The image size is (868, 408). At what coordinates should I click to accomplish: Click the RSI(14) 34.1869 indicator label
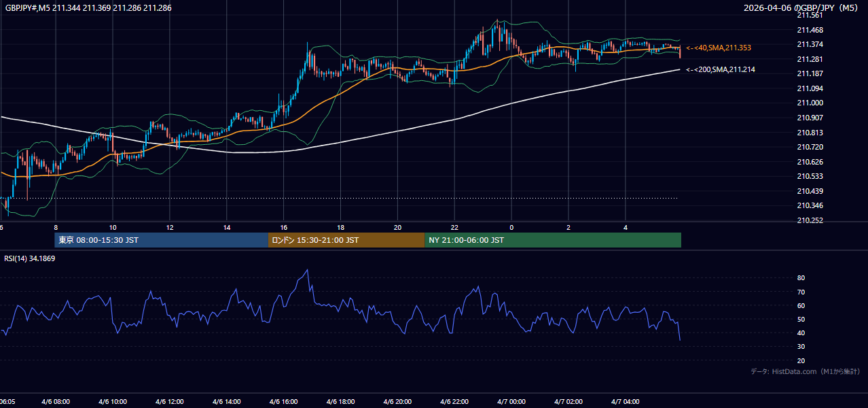click(x=30, y=258)
